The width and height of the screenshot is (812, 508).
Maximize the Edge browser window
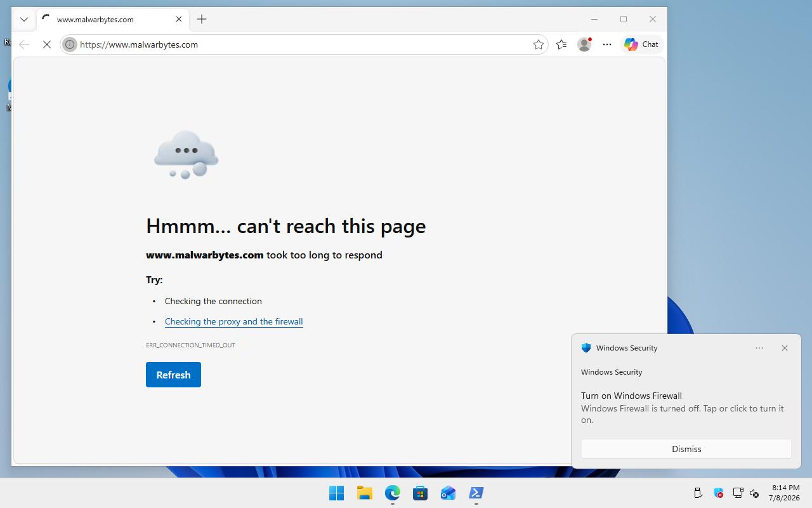point(624,19)
